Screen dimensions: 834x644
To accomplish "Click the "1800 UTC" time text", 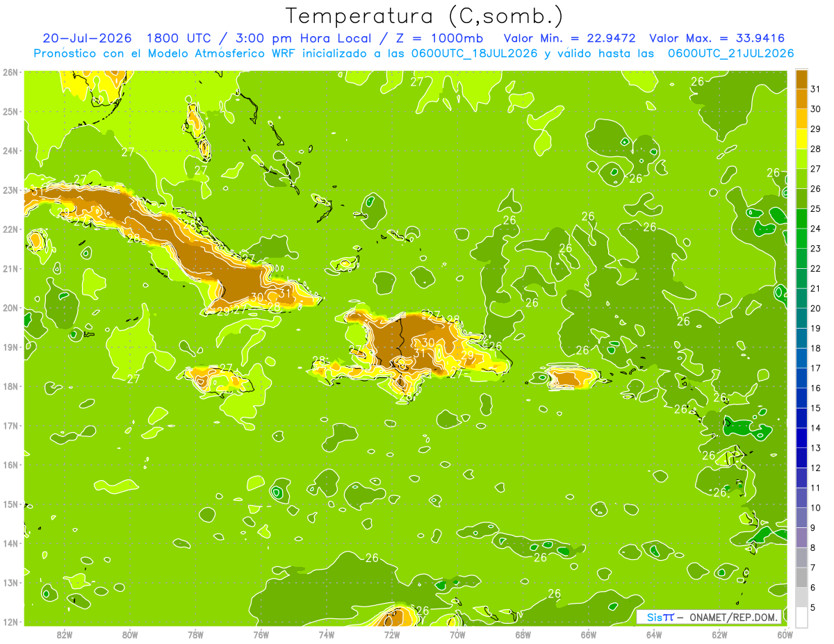I will tap(179, 38).
